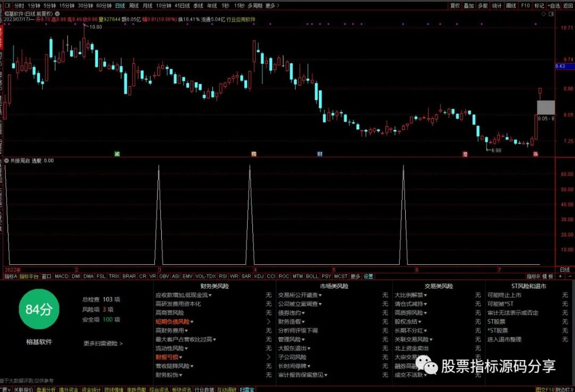Switch to 分时 intraday view
Viewport: 575px width, 392px height.
[x=19, y=5]
